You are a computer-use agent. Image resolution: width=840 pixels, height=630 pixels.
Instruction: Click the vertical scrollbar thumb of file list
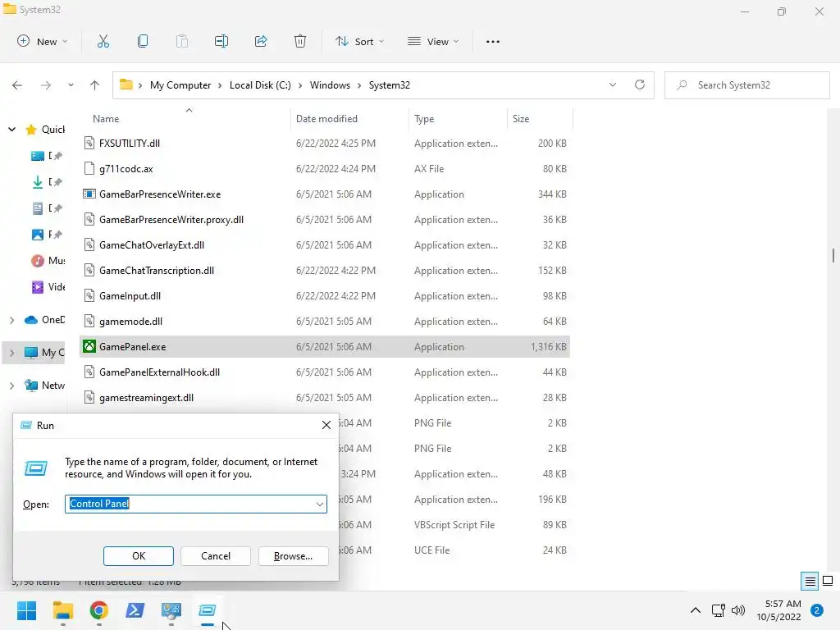pos(833,256)
